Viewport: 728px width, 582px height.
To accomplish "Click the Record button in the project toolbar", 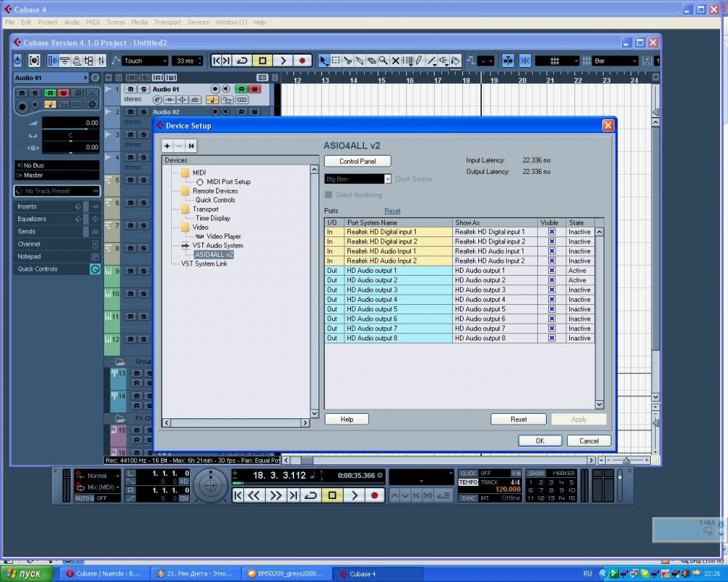I will [x=302, y=60].
